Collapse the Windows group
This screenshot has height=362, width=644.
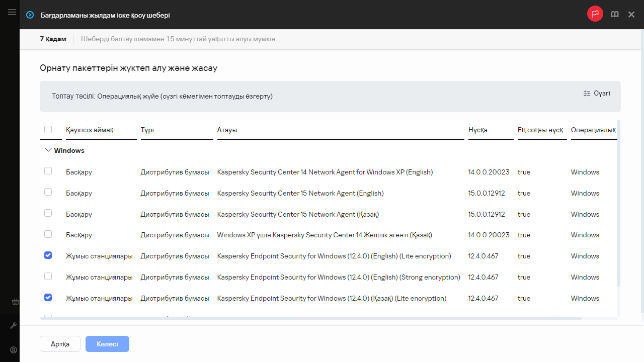(x=48, y=150)
